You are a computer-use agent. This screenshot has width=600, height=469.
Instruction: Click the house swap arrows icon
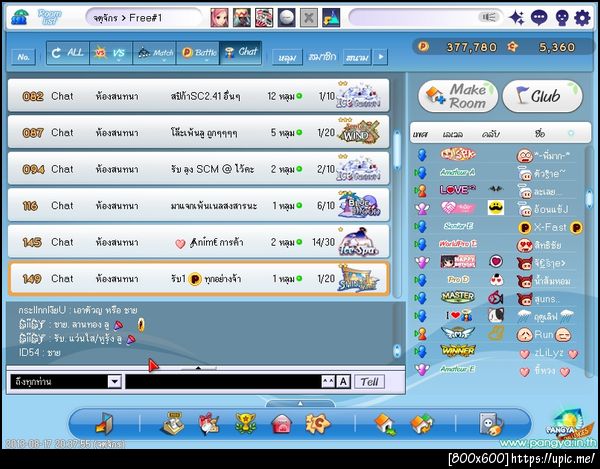pos(422,424)
